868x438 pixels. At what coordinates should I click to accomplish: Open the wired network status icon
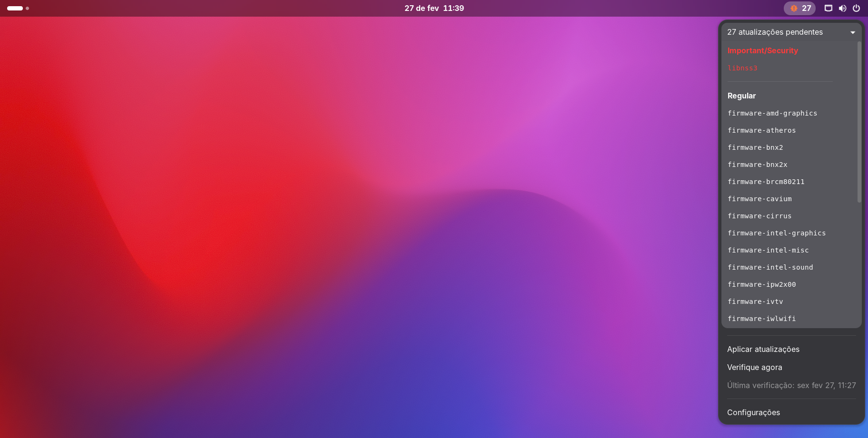pyautogui.click(x=828, y=8)
